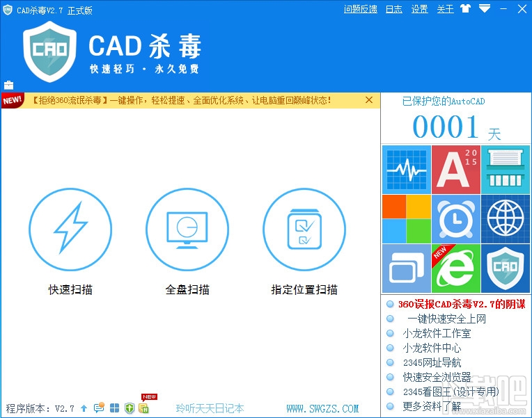The width and height of the screenshot is (532, 418).
Task: Open the colorful Windows logo tile
Action: (x=407, y=219)
